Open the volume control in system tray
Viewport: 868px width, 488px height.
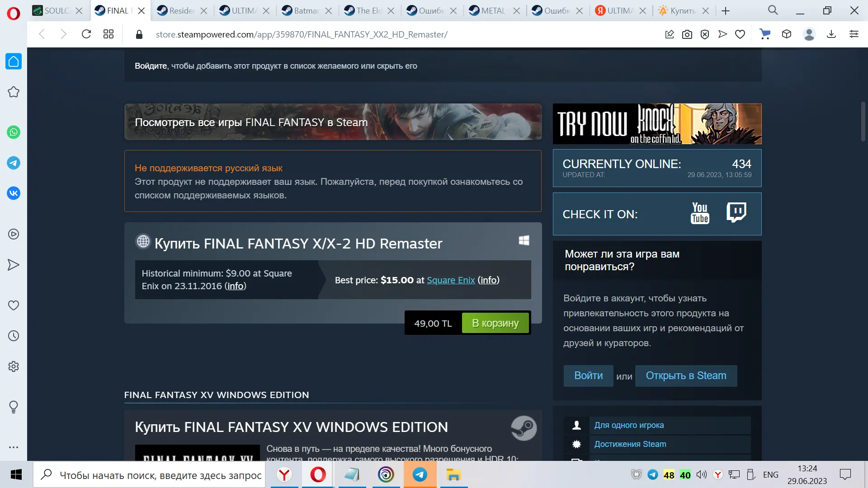(x=701, y=474)
